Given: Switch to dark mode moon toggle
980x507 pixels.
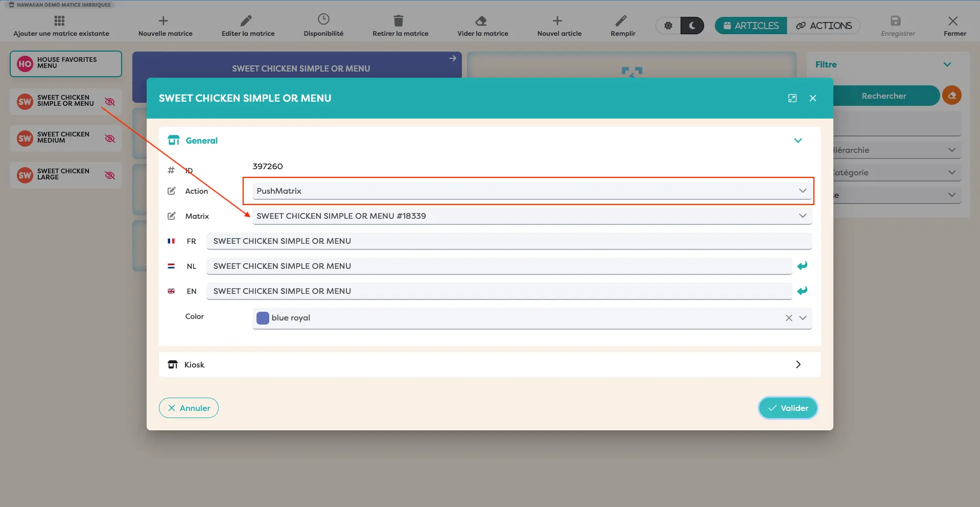Looking at the screenshot, I should click(692, 26).
